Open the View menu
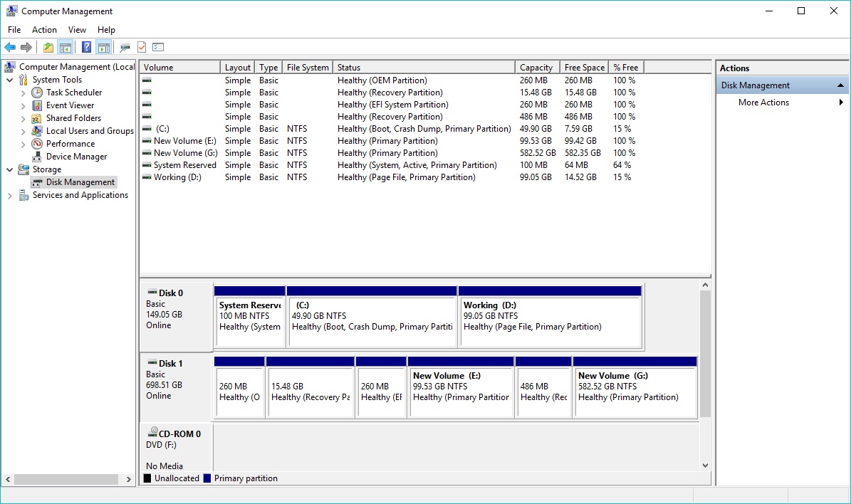 tap(77, 29)
